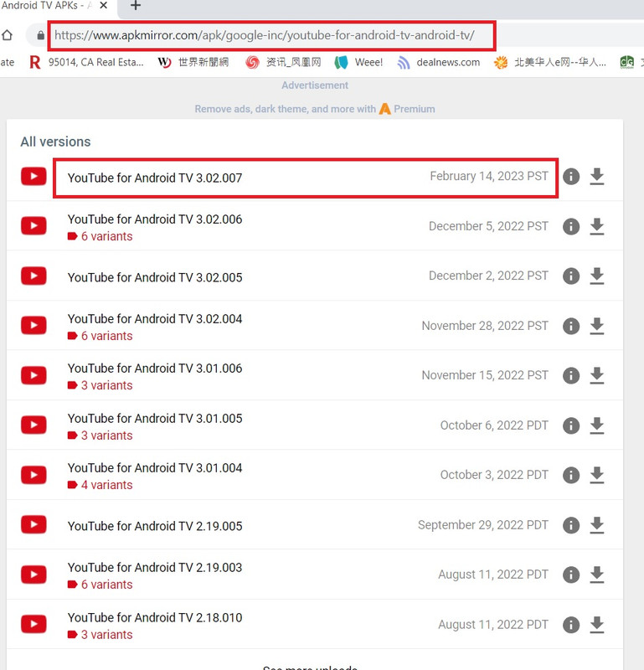Open a new browser tab

point(136,6)
